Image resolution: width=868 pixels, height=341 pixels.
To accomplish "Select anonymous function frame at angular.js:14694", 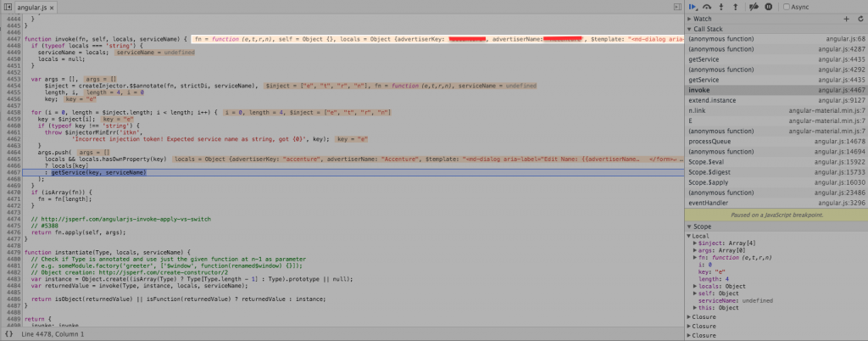I will point(776,152).
